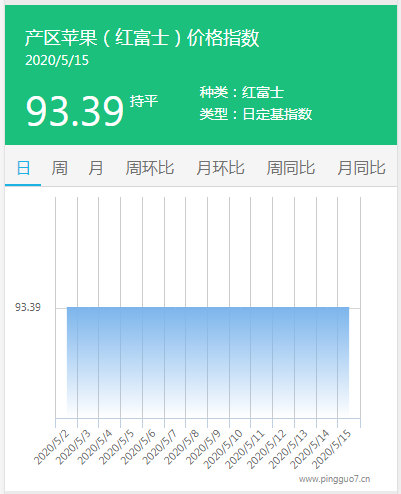
Task: Click the 2020/5/9 x-axis label
Action: (204, 448)
